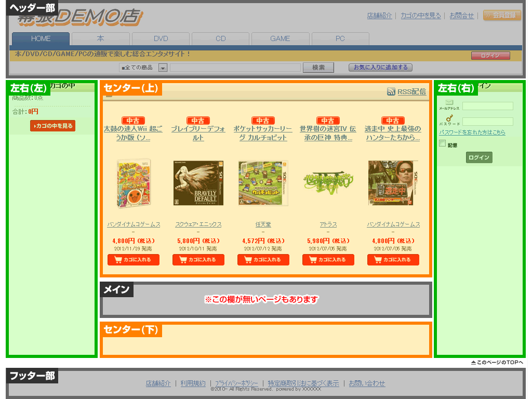Open ブレイブリーデフォルト product title link

pyautogui.click(x=198, y=134)
